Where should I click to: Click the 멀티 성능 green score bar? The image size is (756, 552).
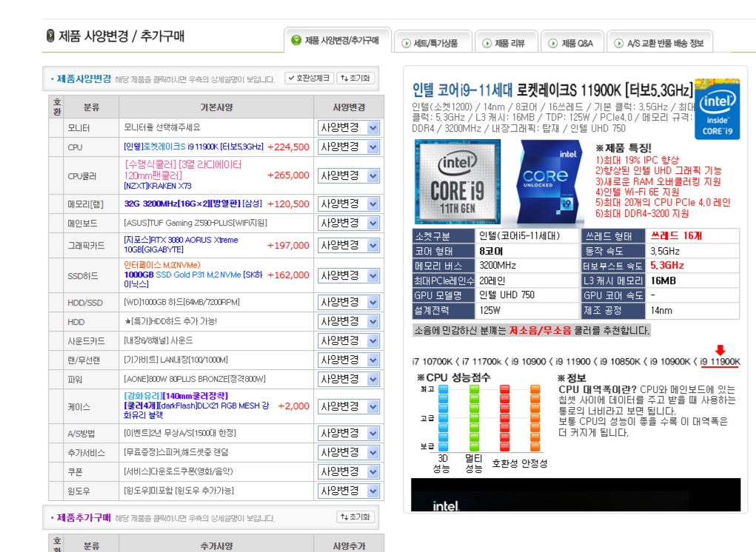474,417
